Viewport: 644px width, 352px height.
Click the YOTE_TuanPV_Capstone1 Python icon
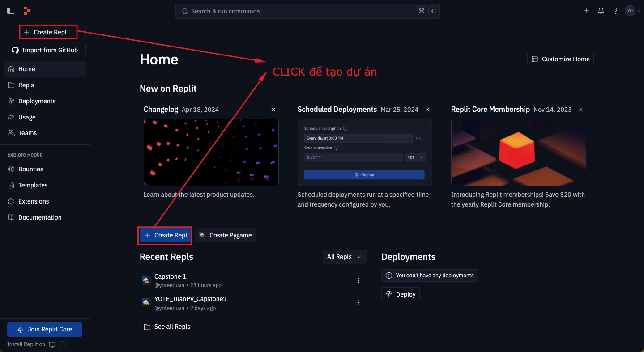click(x=146, y=303)
